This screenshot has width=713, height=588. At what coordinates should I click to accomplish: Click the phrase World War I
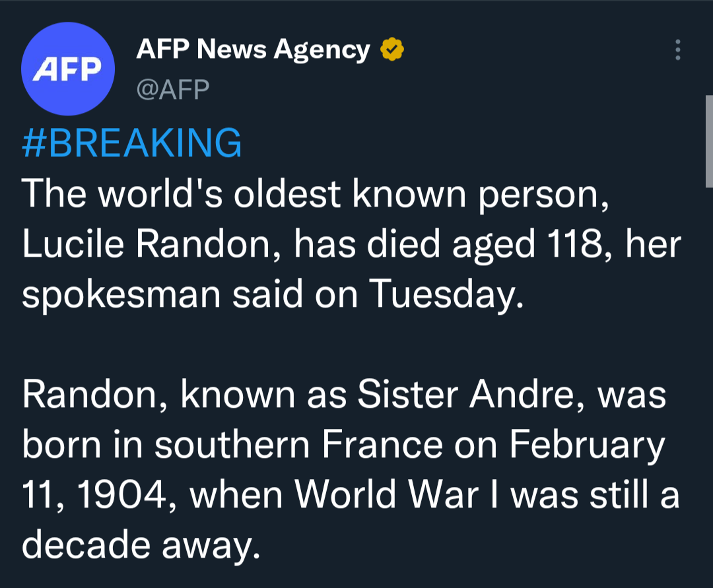[x=397, y=495]
